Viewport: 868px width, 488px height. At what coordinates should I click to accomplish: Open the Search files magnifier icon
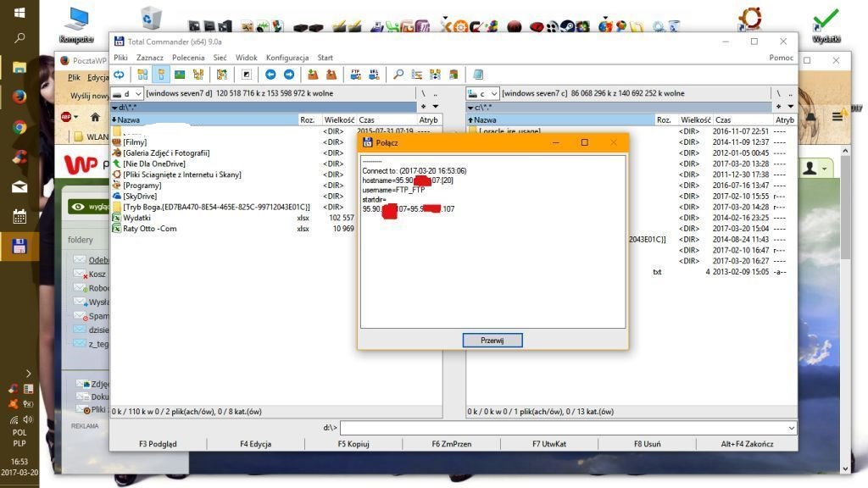click(398, 75)
